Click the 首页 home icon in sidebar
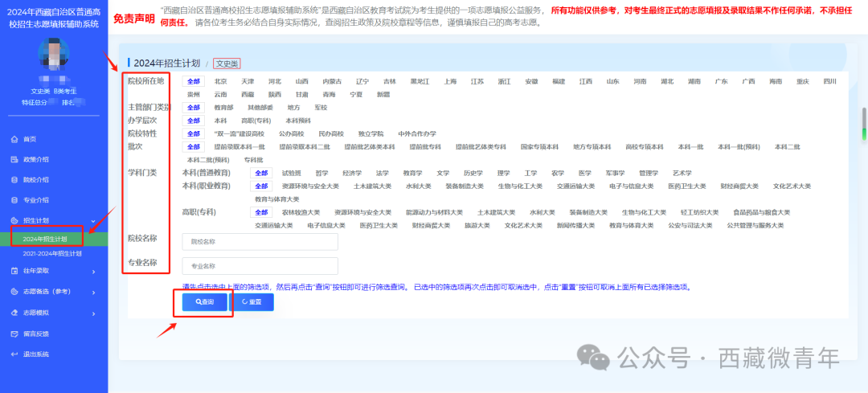 (14, 139)
